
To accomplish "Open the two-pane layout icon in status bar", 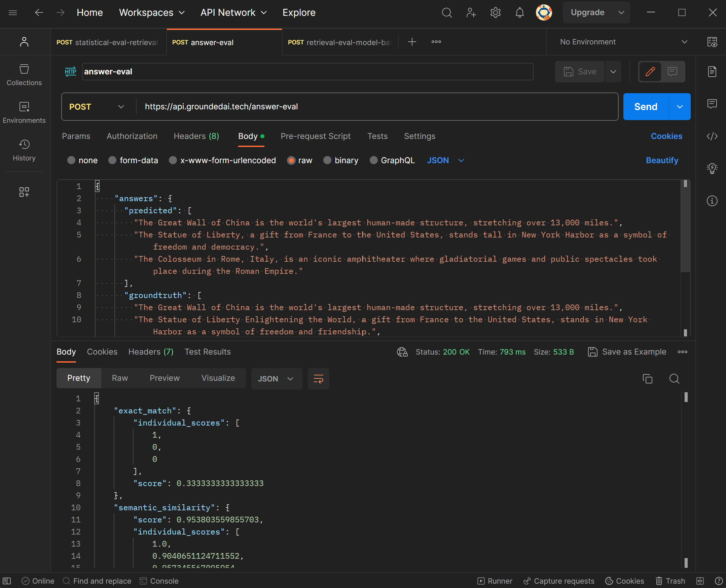I will tap(700, 581).
